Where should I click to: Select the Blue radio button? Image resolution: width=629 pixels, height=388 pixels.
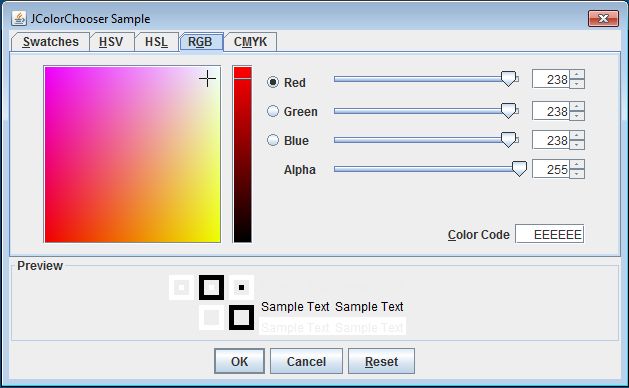tap(273, 140)
